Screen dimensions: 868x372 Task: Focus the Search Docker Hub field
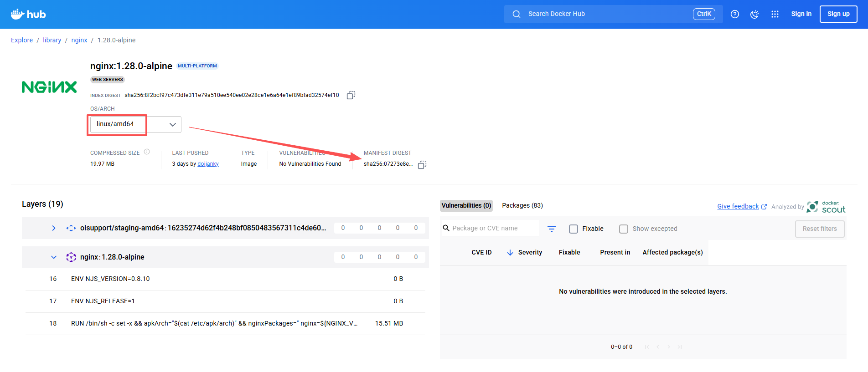pyautogui.click(x=613, y=14)
